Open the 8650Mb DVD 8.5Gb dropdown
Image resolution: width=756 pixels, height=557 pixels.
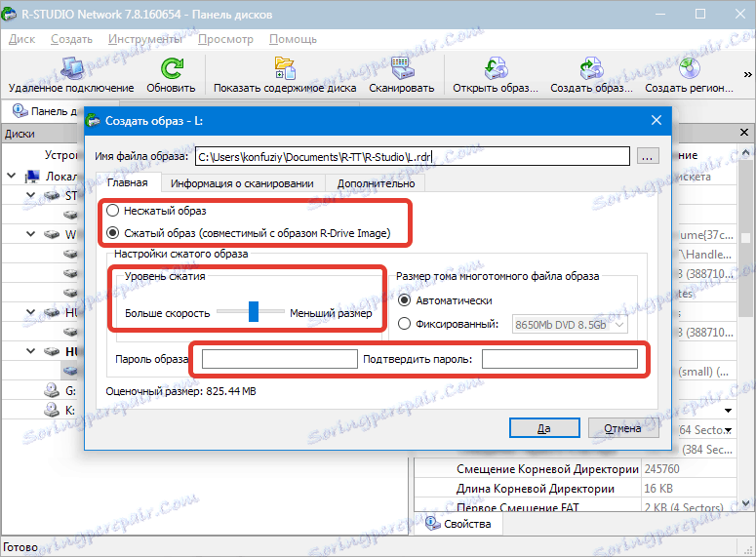point(570,325)
